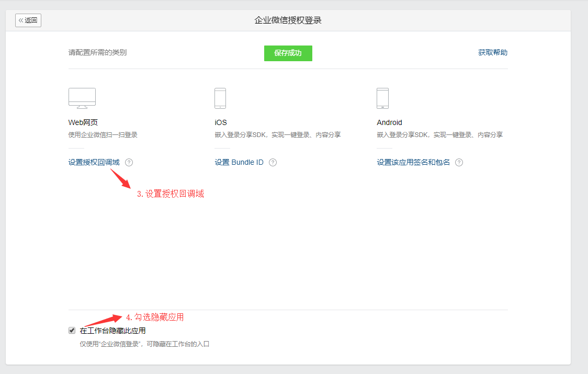Click the 企业微信授权登录 page title
Image resolution: width=588 pixels, height=374 pixels.
tap(288, 20)
